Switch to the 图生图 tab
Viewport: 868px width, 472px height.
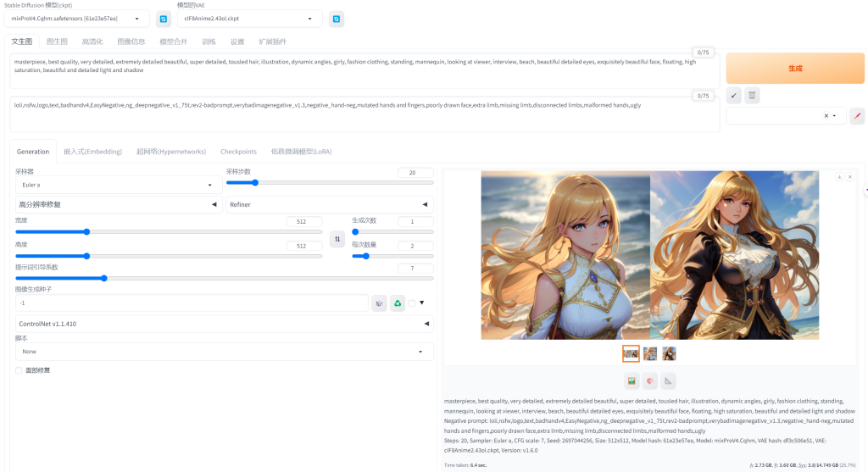57,42
